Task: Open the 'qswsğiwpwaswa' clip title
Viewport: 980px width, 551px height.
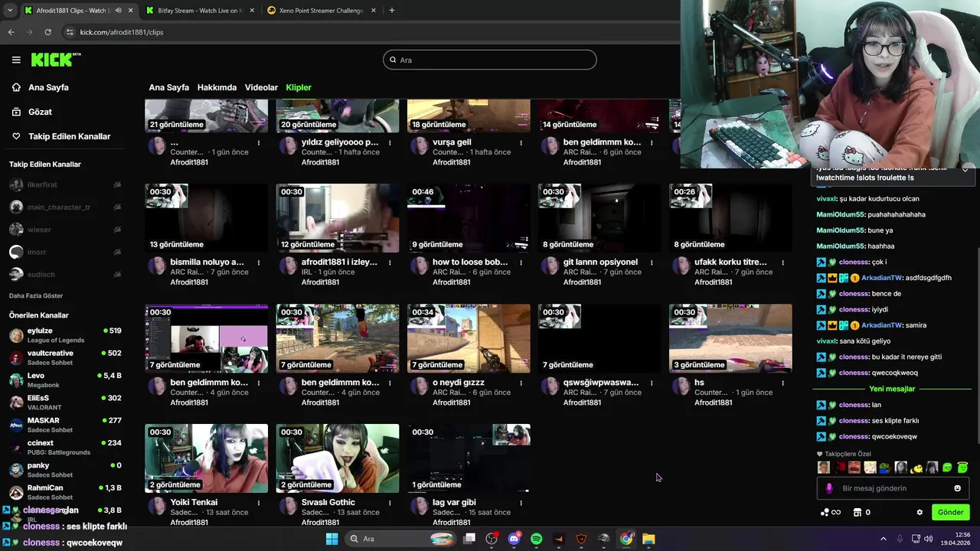Action: tap(601, 383)
